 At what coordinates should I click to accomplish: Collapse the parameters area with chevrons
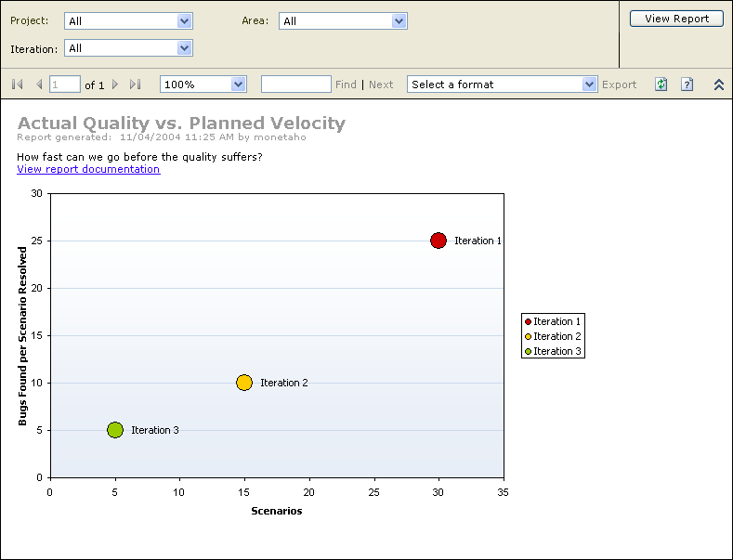point(718,85)
